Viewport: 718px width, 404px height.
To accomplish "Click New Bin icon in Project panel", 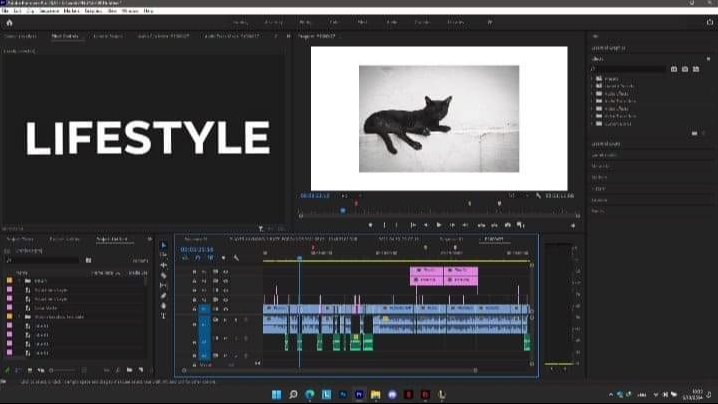I will tap(130, 370).
